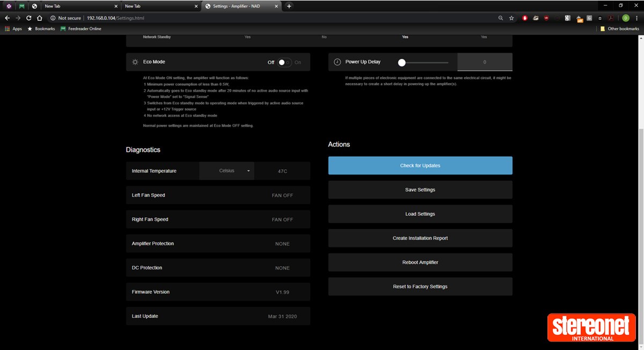Switch to the first New Tab
Image resolution: width=644 pixels, height=350 pixels.
point(80,6)
